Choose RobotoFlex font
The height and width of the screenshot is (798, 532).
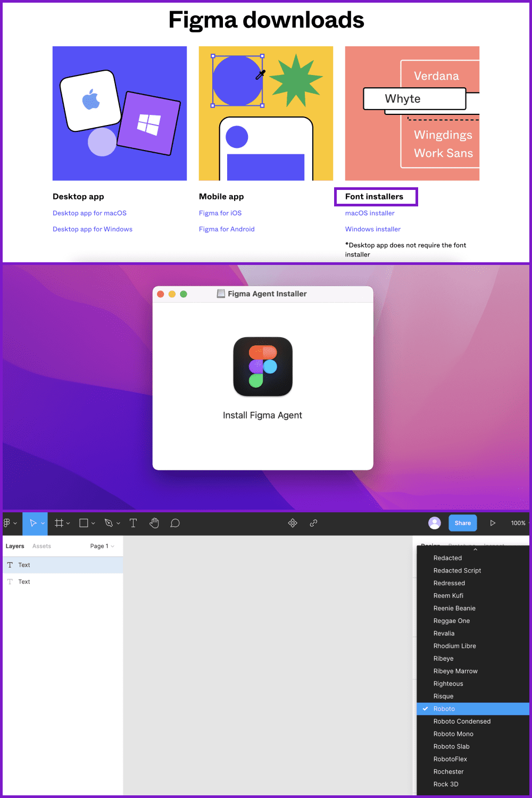point(473,759)
